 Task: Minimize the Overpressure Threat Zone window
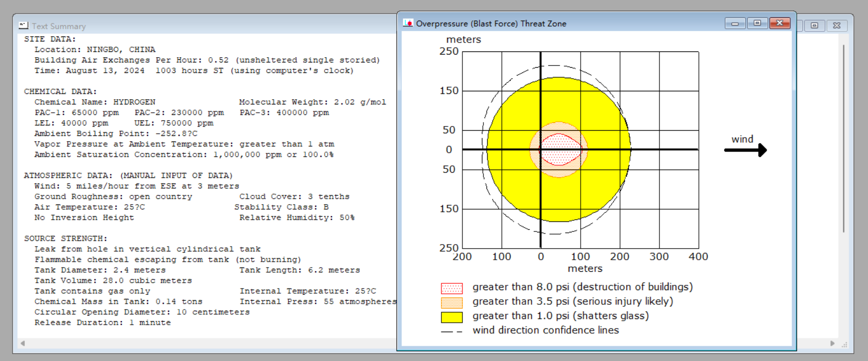click(x=735, y=23)
